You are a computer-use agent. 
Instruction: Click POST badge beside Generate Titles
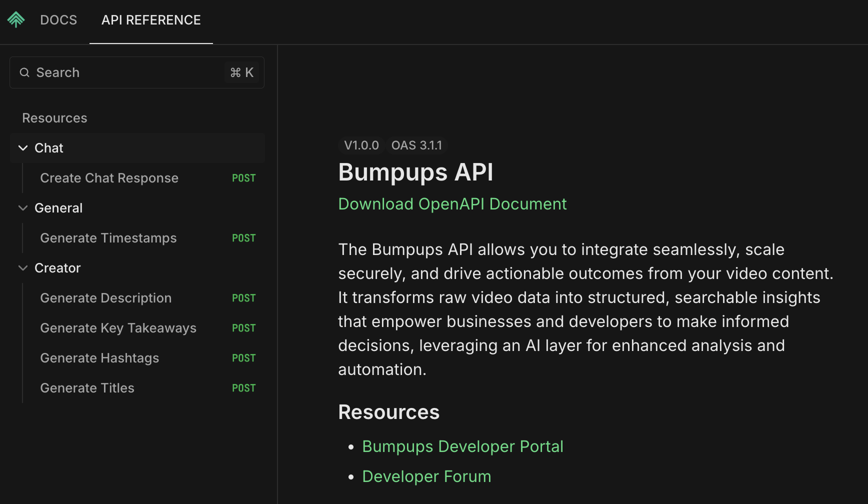click(x=244, y=388)
